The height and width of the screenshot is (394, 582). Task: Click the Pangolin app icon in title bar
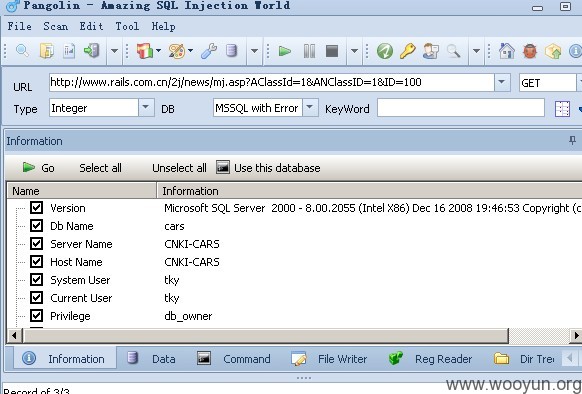[13, 6]
